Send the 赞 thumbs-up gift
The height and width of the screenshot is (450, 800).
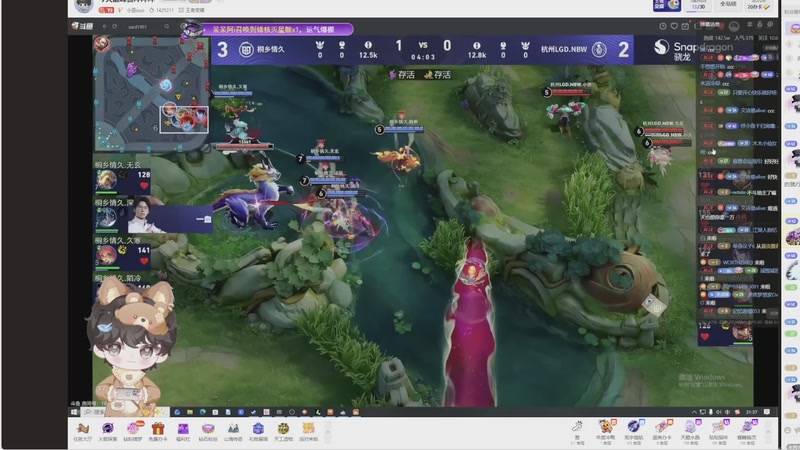(577, 431)
